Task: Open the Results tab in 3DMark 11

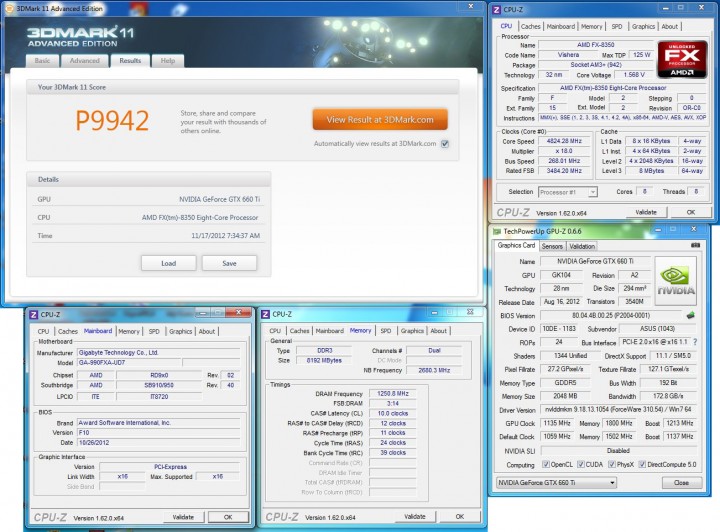Action: click(x=130, y=61)
